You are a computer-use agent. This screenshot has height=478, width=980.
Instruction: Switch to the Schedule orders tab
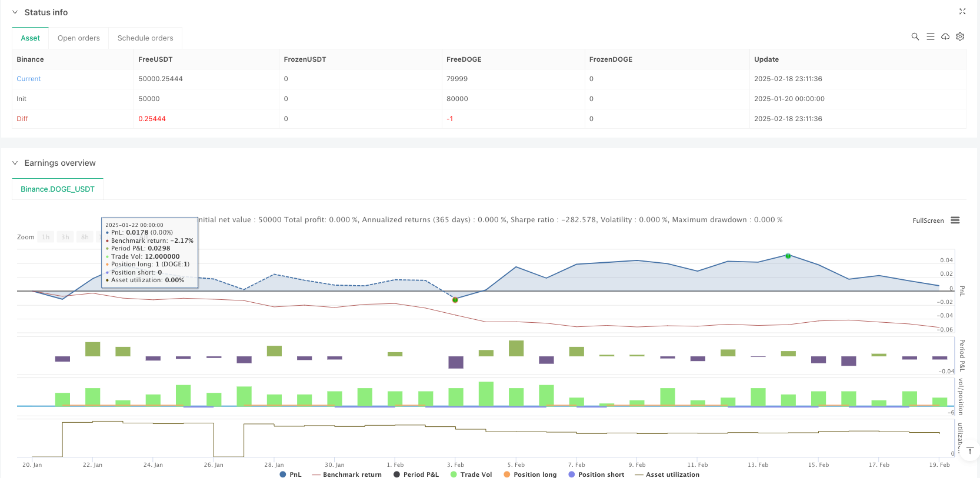tap(145, 38)
